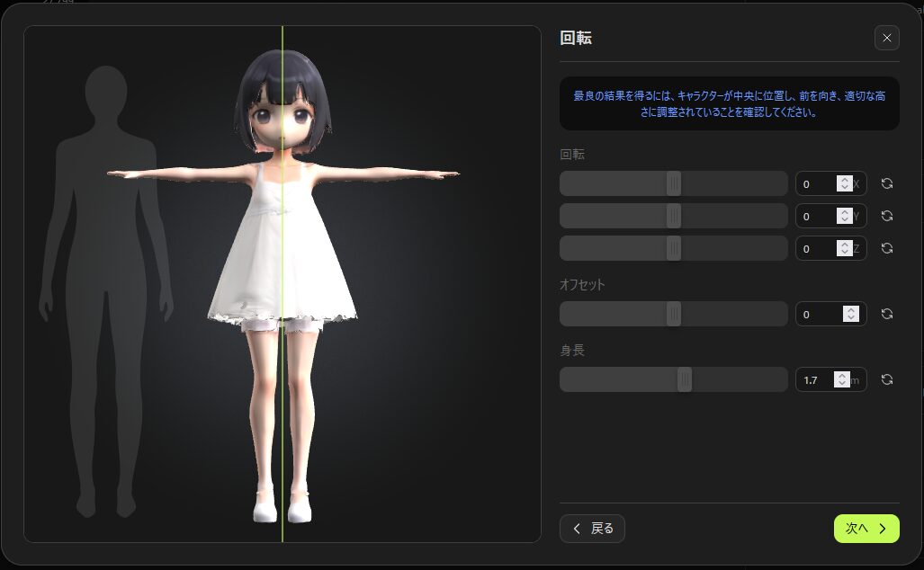Click the X rotation slider handle
The image size is (924, 570).
click(x=674, y=183)
